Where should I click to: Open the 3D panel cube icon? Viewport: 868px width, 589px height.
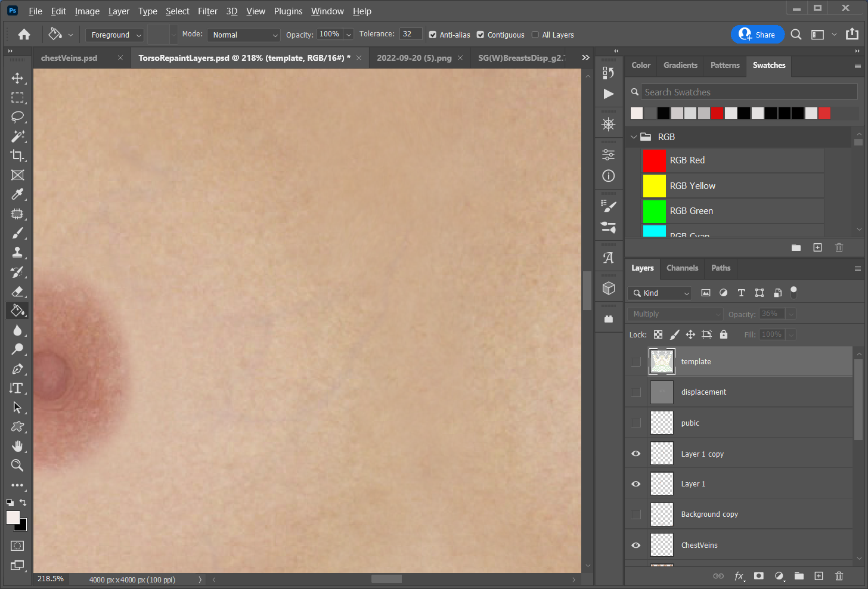[608, 289]
